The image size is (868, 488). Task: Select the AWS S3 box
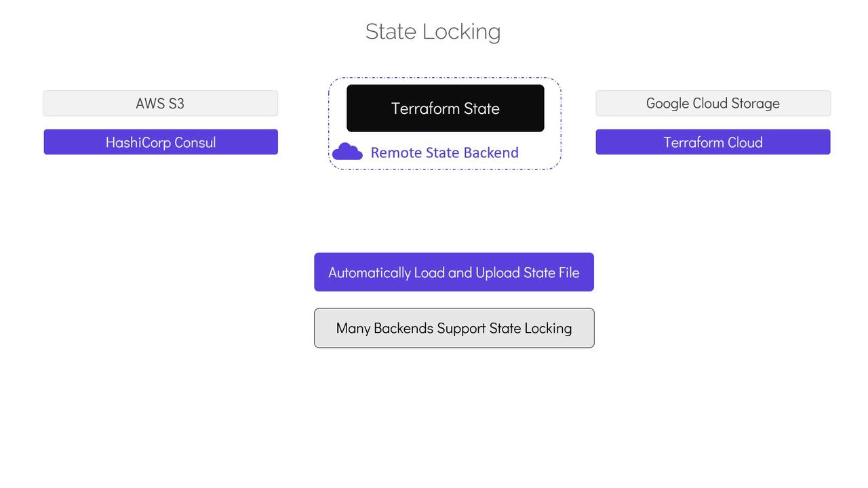pos(161,104)
